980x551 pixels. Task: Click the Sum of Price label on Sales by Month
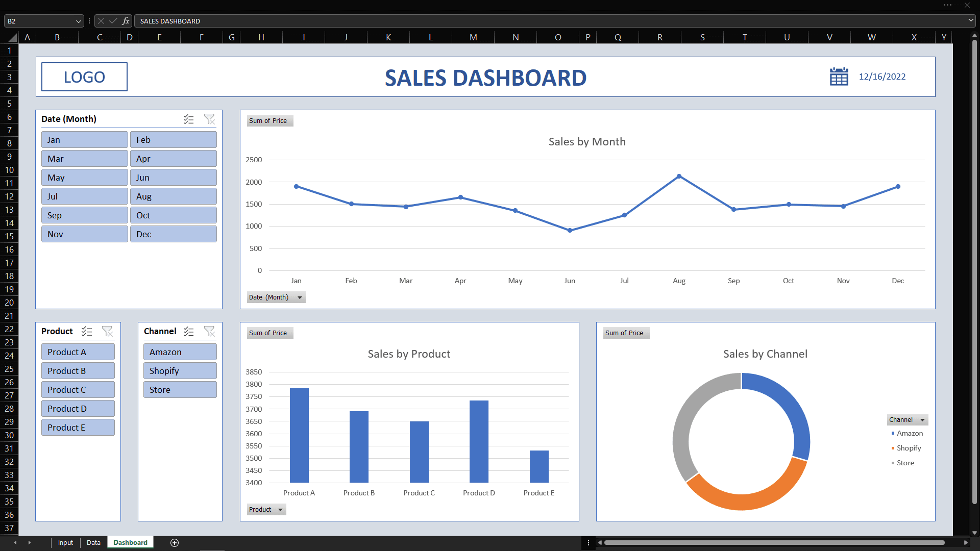pyautogui.click(x=267, y=120)
